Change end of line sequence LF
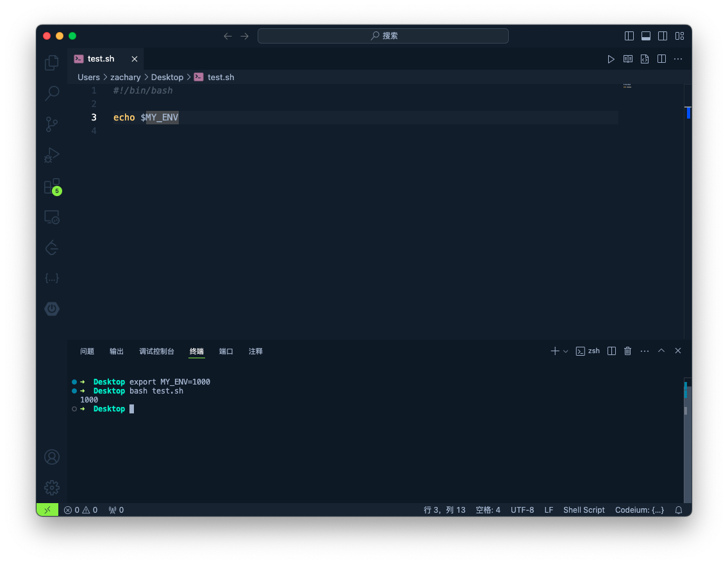The width and height of the screenshot is (728, 564). pyautogui.click(x=549, y=510)
